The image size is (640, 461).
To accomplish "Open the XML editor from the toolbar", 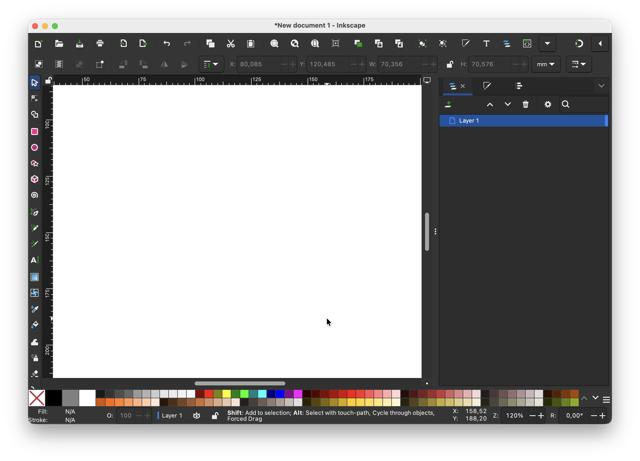I will [527, 44].
